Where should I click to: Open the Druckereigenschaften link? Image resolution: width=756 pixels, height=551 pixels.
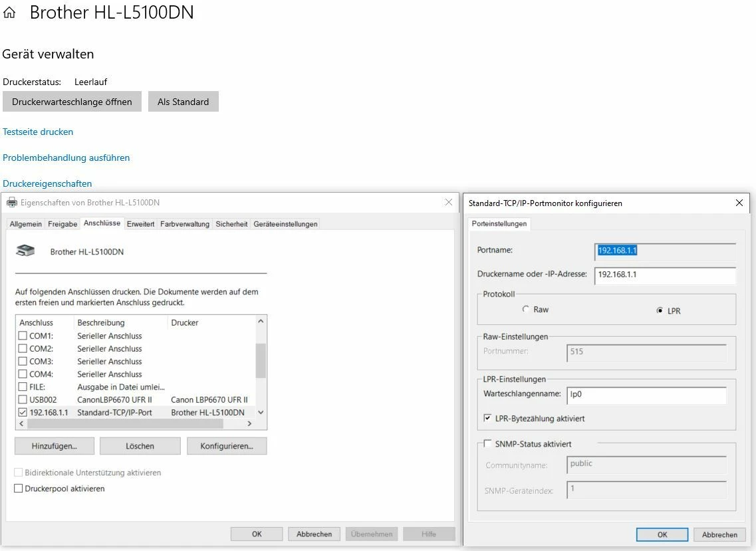point(47,183)
